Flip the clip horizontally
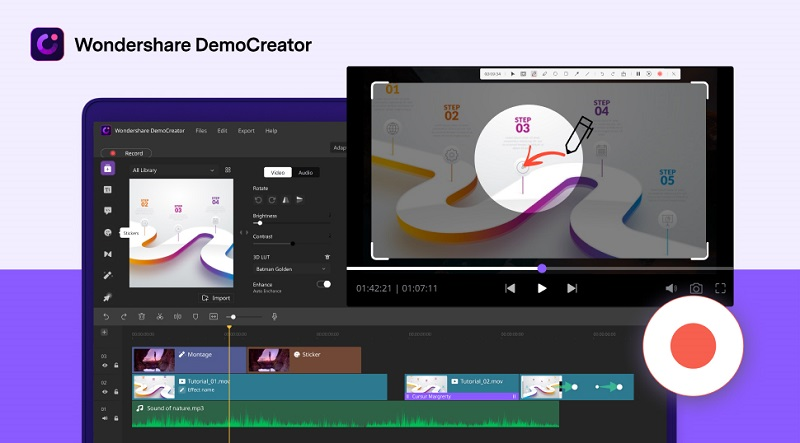The image size is (800, 443). [x=286, y=200]
